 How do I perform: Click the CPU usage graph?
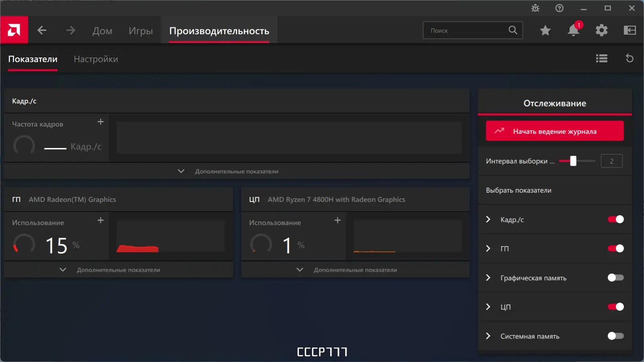pyautogui.click(x=407, y=236)
